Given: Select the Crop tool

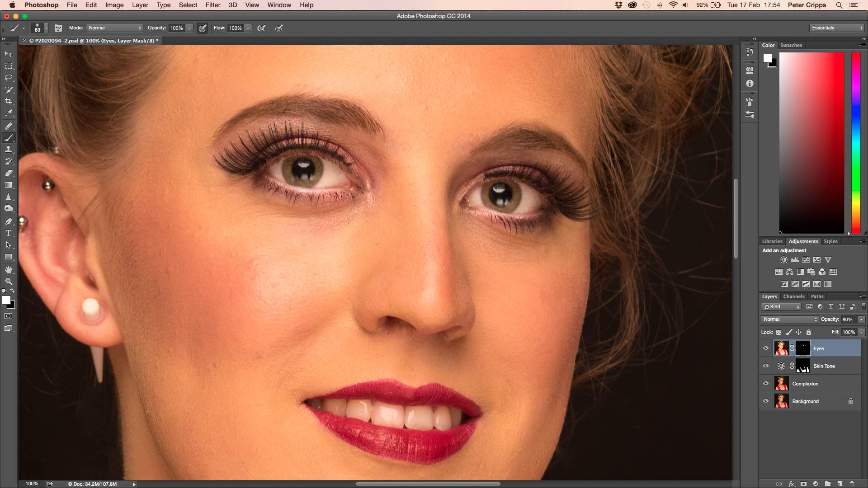Looking at the screenshot, I should 9,101.
